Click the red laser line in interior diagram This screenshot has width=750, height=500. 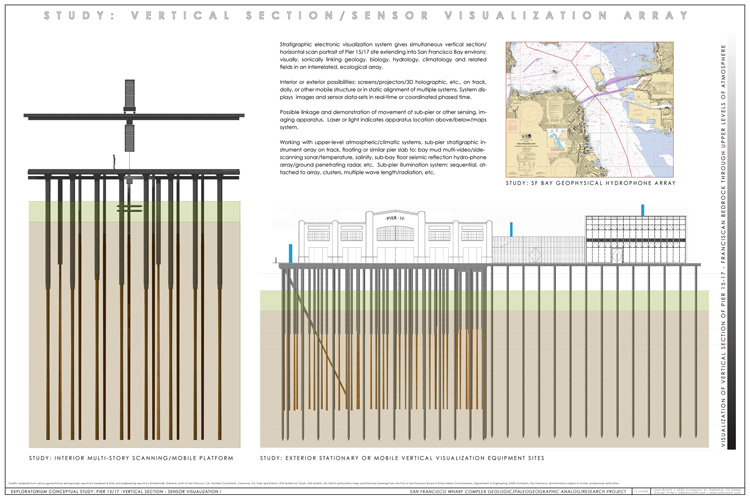tap(129, 160)
